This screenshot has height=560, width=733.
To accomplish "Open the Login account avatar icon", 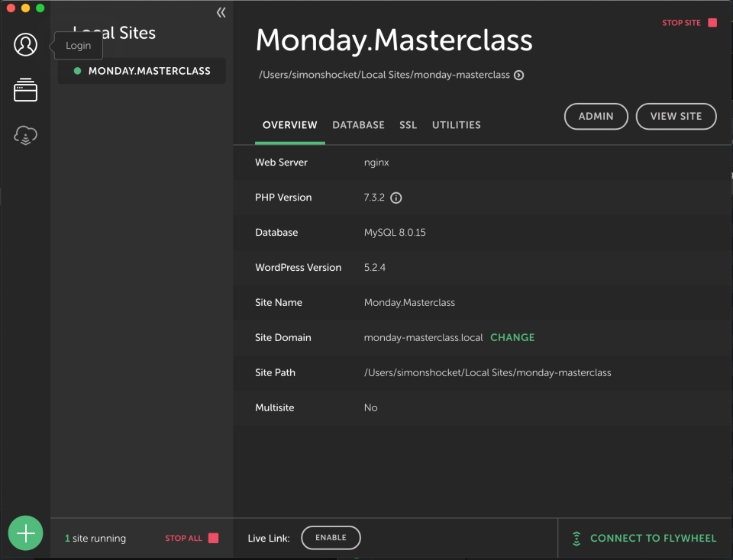I will click(25, 45).
